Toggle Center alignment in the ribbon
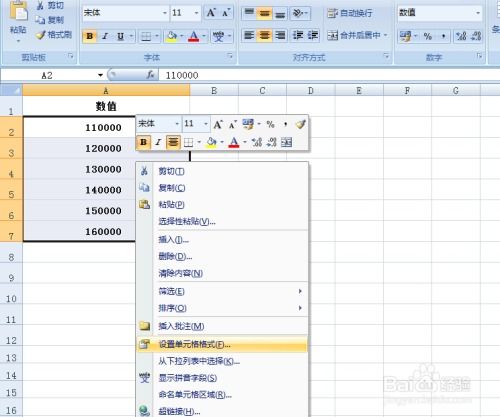The image size is (500, 417). tap(265, 35)
